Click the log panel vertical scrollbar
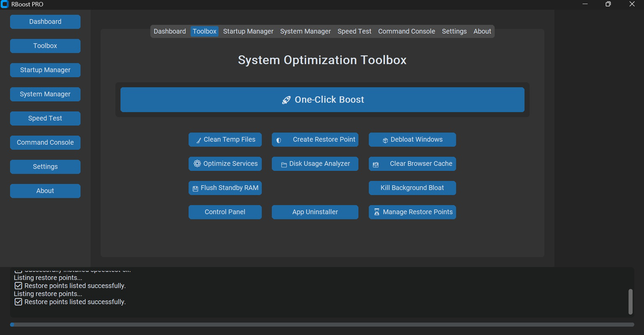The width and height of the screenshot is (644, 335). [630, 301]
